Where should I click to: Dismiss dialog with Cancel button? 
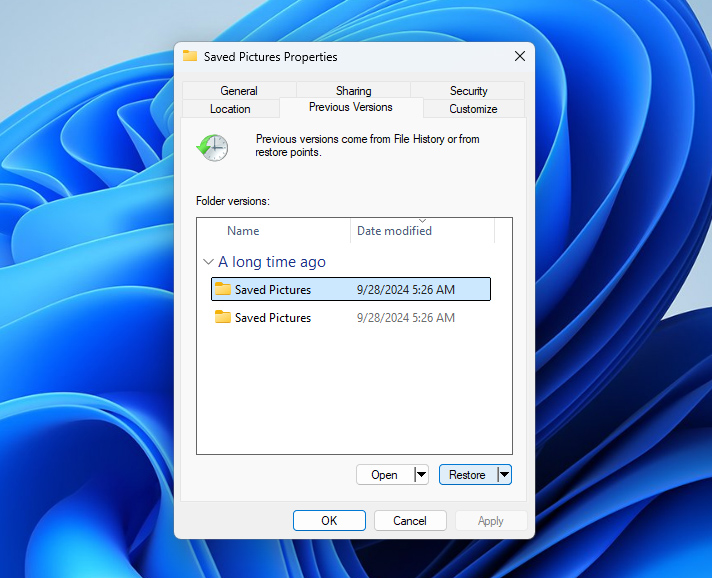[410, 521]
